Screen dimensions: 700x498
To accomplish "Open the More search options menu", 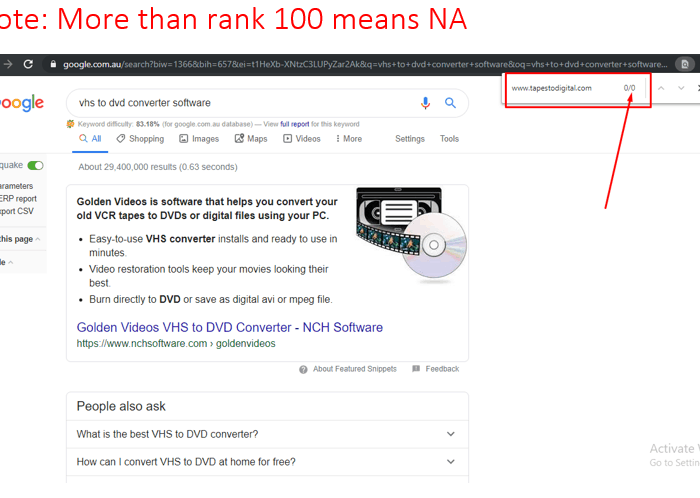I will click(349, 139).
